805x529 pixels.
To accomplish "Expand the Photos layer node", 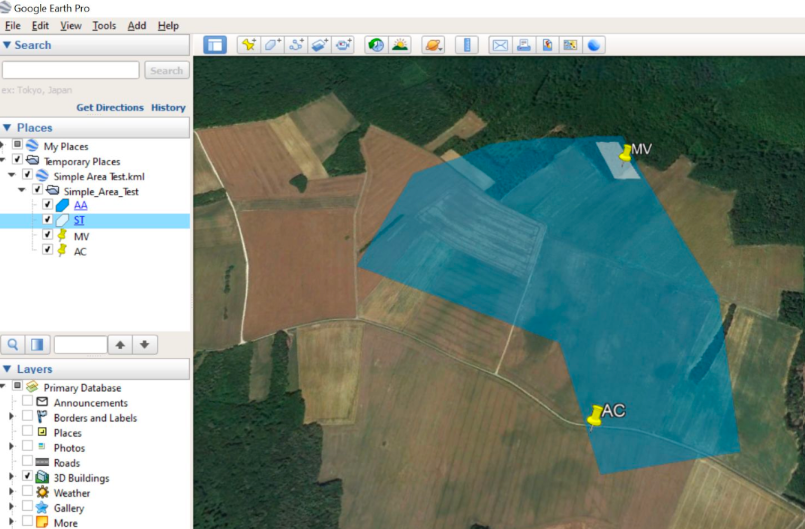I will (x=11, y=447).
